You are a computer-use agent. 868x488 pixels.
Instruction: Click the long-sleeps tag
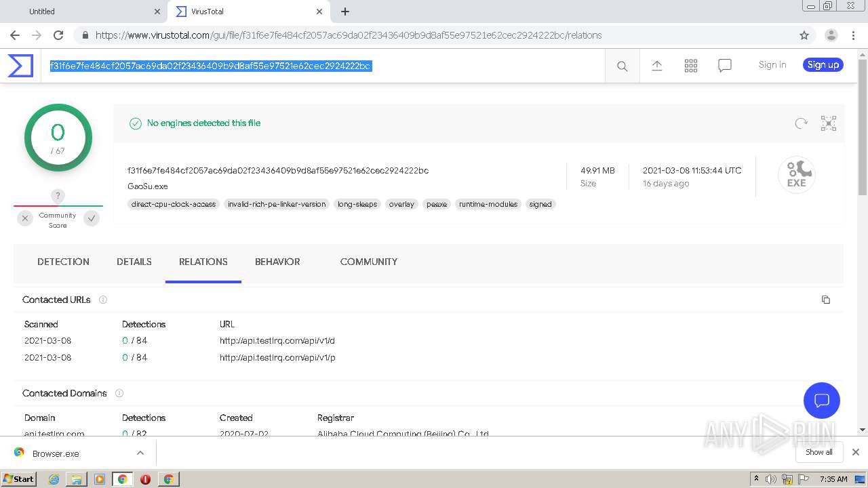(x=357, y=204)
